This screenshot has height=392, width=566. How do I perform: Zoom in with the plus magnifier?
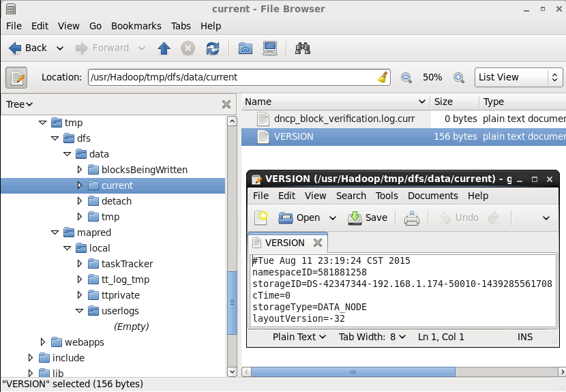pos(459,77)
